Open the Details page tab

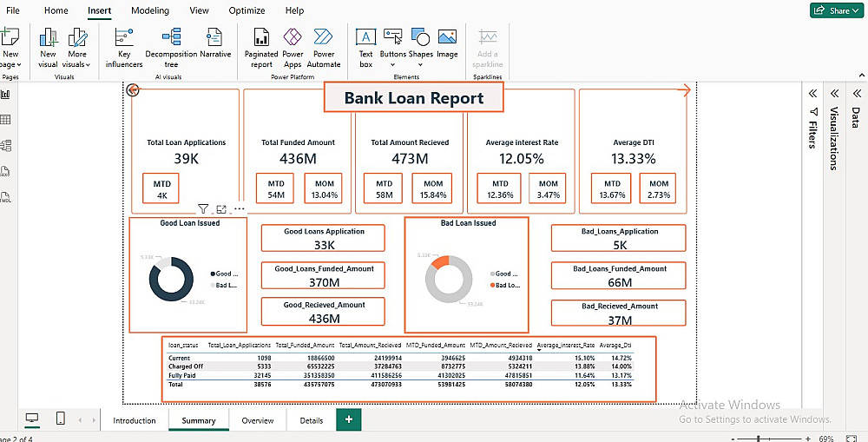[x=311, y=420]
